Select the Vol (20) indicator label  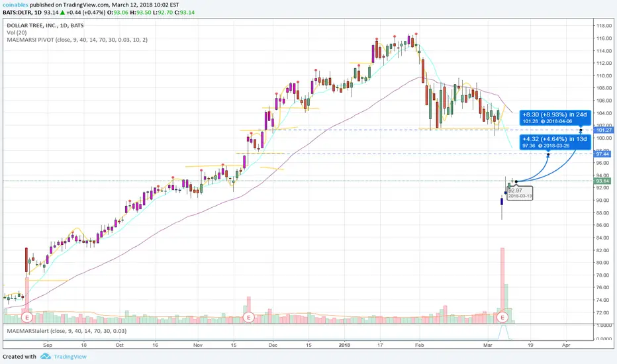click(x=17, y=32)
